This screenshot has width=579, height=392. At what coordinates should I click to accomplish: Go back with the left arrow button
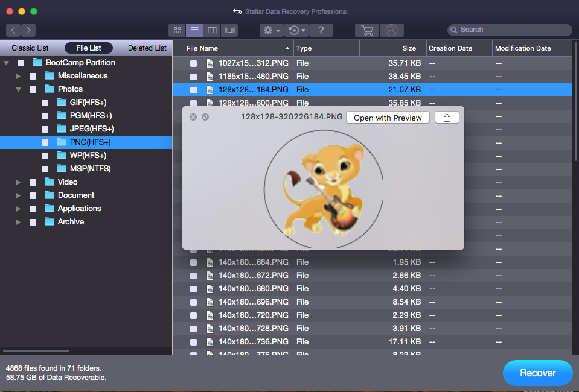(13, 30)
